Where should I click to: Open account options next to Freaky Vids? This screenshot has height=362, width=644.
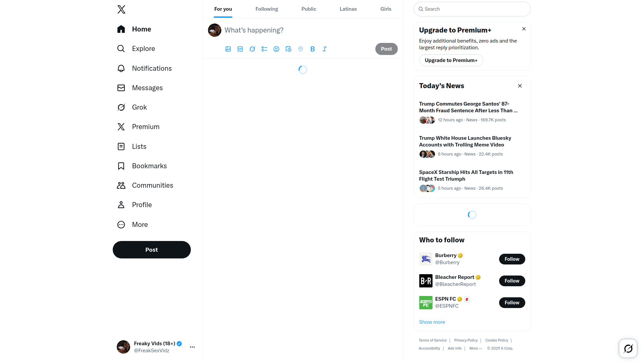(192, 347)
